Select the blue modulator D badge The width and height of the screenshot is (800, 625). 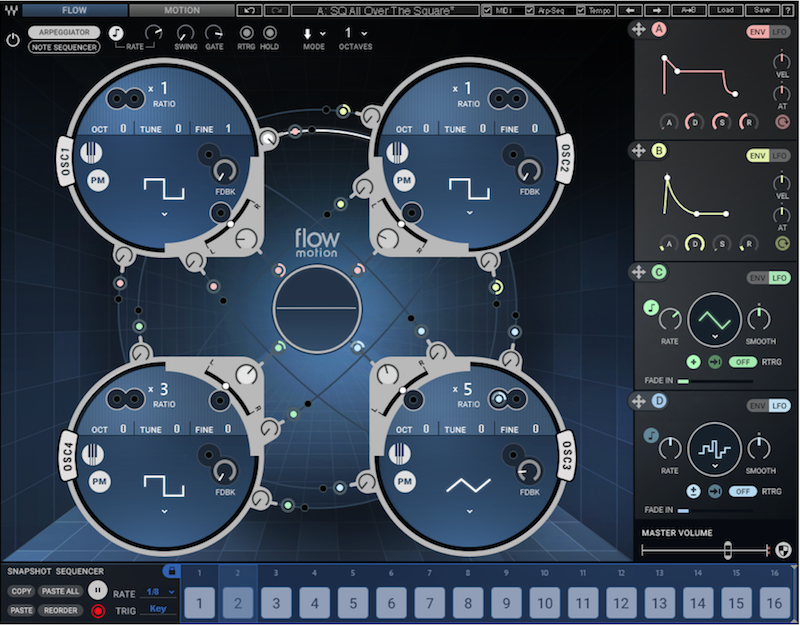(x=659, y=401)
